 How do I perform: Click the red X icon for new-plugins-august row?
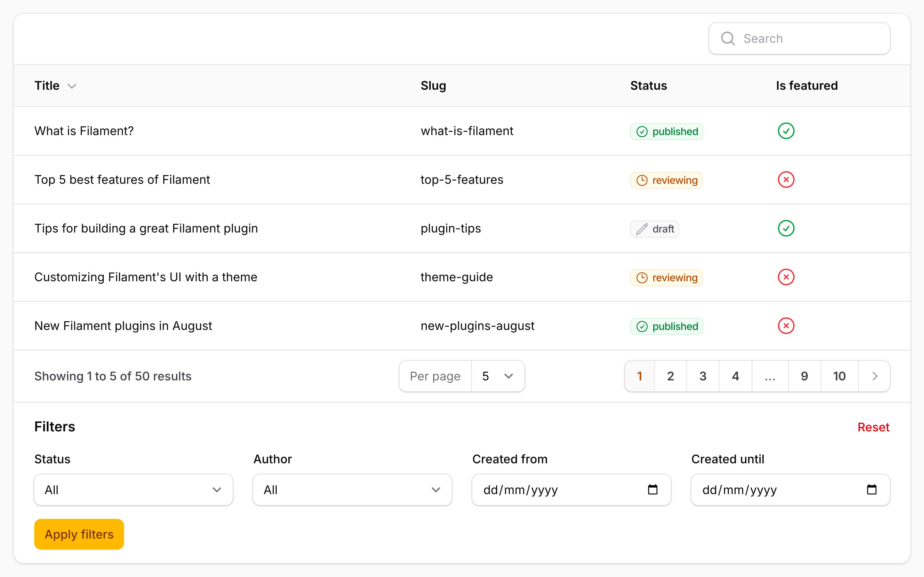pos(786,326)
